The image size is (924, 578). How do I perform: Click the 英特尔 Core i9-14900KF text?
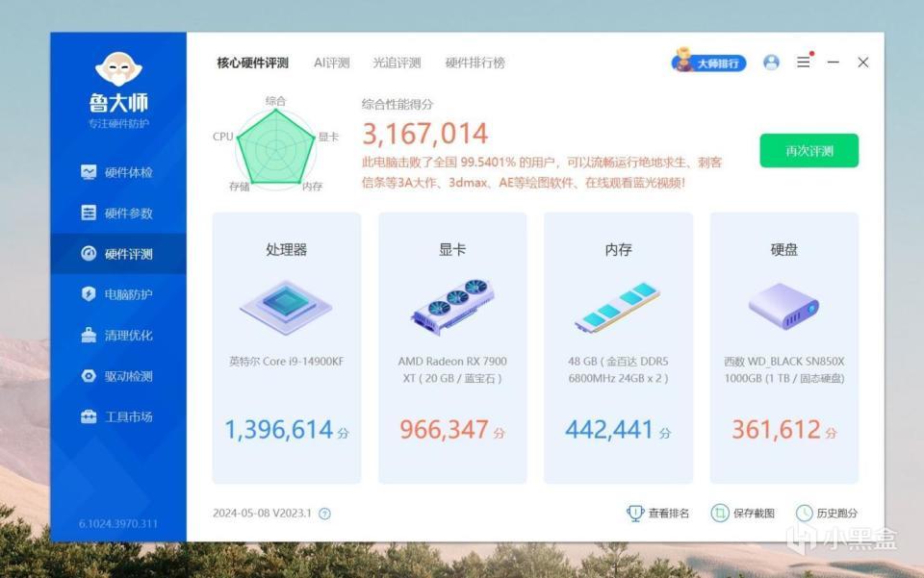click(287, 362)
